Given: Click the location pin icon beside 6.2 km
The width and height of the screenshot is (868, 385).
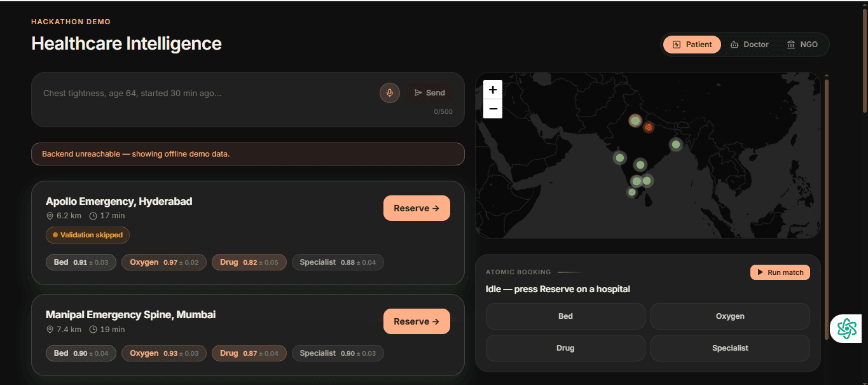Looking at the screenshot, I should pos(50,216).
